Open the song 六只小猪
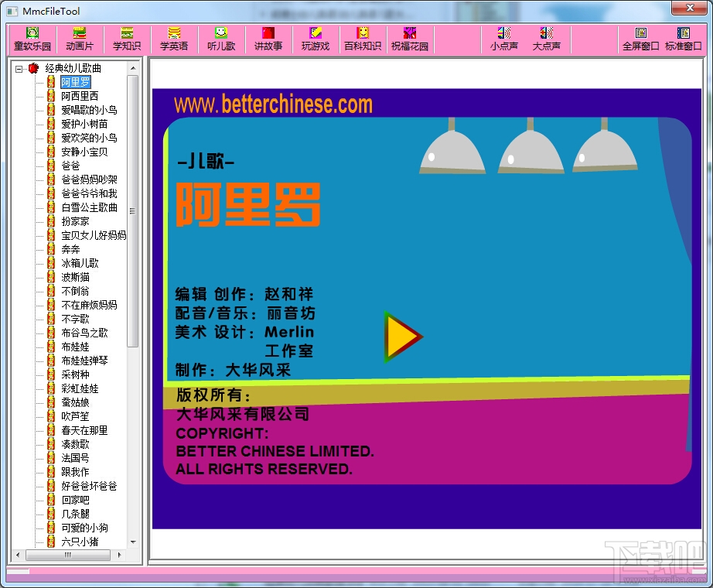Viewport: 713px width, 588px height. click(x=80, y=542)
